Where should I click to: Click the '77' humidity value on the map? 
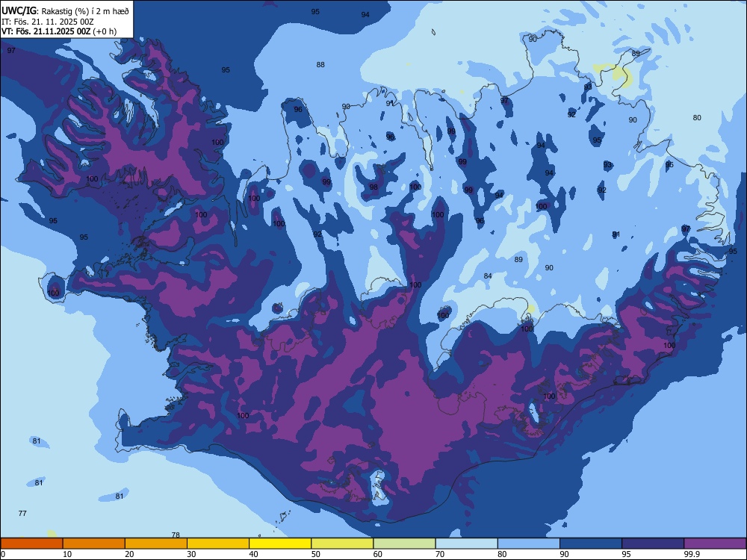tap(22, 514)
